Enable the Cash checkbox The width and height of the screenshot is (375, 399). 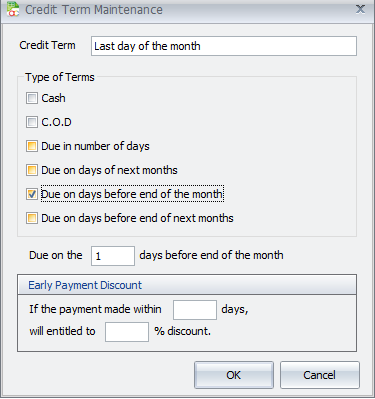coord(32,98)
